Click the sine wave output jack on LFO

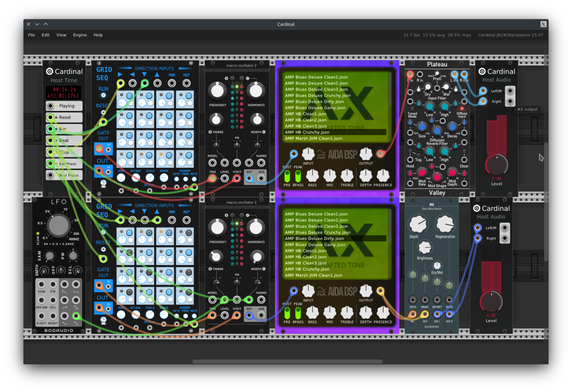point(76,316)
